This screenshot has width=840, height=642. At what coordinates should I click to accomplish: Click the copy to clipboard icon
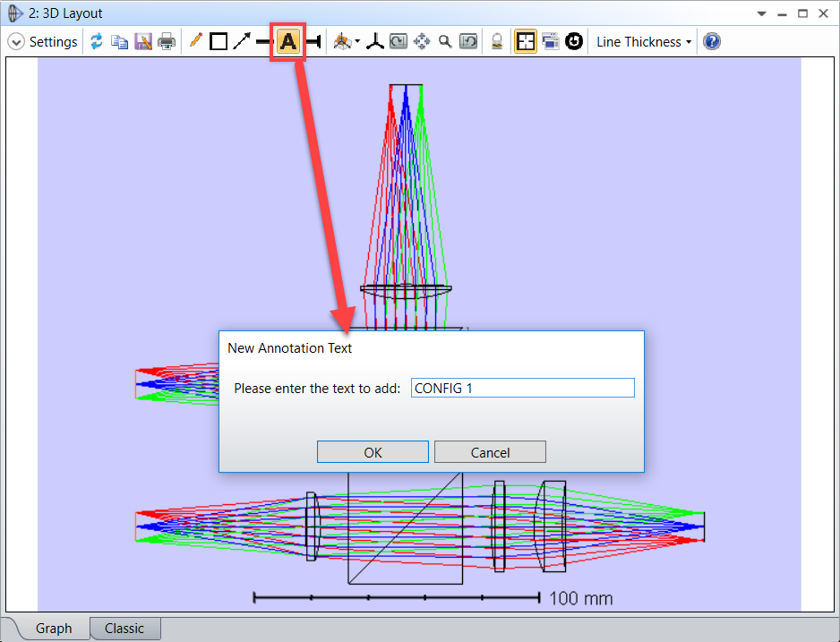click(119, 42)
